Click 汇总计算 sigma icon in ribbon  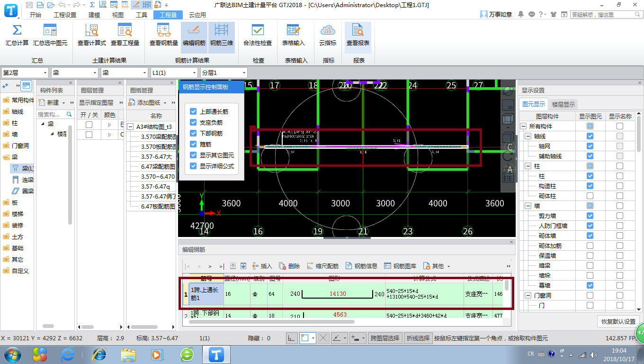coord(17,31)
